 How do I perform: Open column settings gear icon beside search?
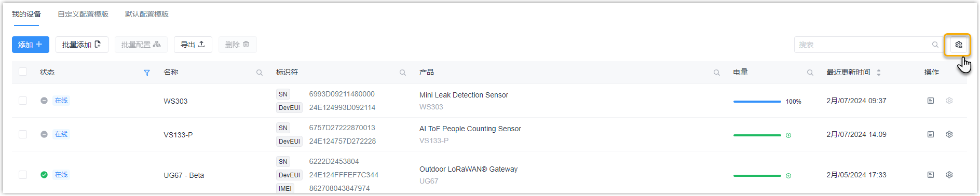coord(958,45)
